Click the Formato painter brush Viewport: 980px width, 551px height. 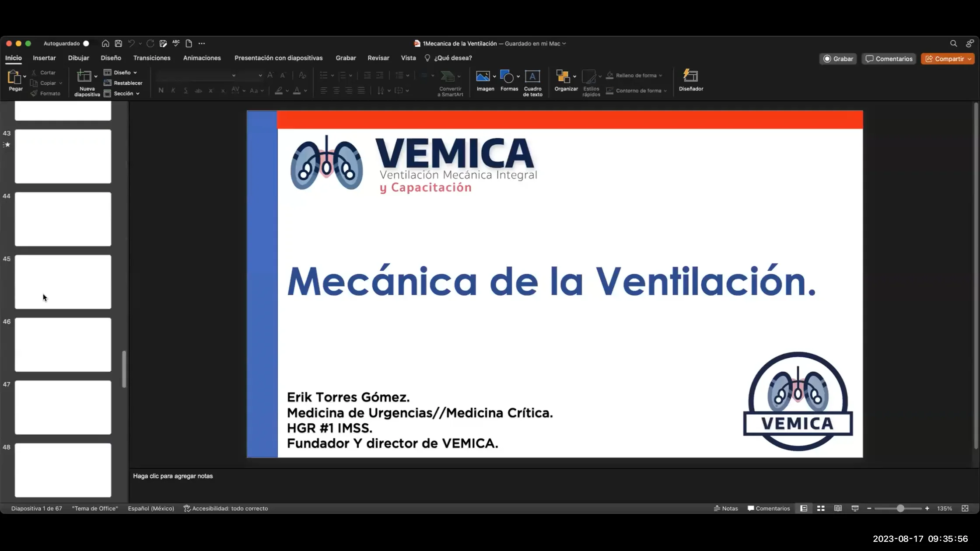(x=45, y=94)
